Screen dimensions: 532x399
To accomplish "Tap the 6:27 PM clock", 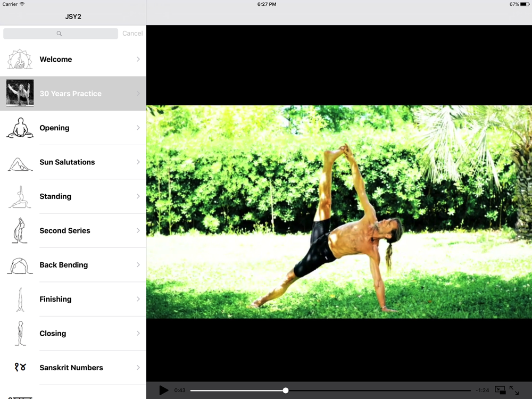I will tap(267, 4).
